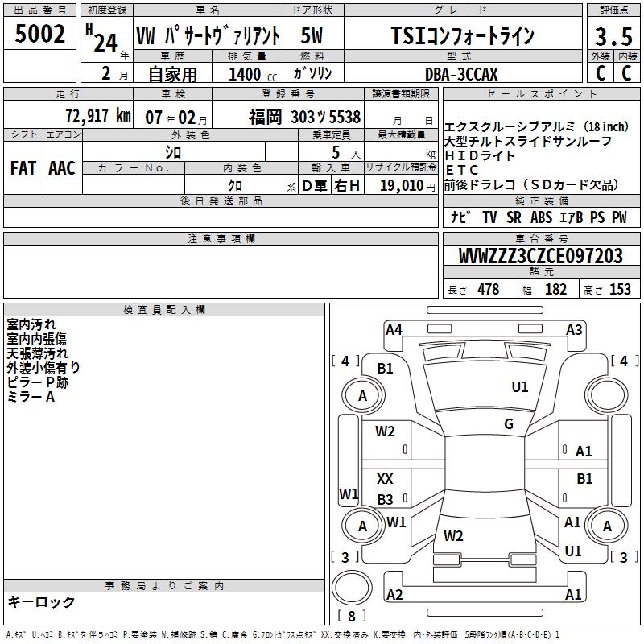Click the inspection date 07年02月
Viewport: 644px width, 644px height.
tap(176, 118)
